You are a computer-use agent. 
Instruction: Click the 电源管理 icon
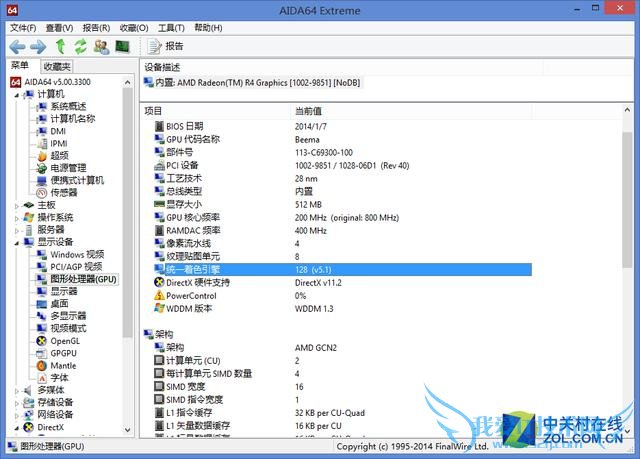[x=42, y=168]
